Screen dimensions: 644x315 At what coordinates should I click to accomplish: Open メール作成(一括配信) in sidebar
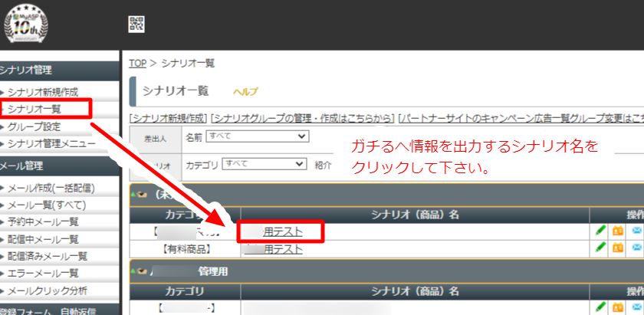(51, 188)
